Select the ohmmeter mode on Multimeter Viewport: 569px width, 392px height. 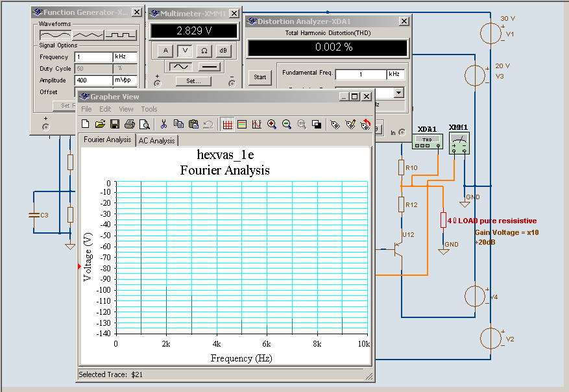pos(204,51)
